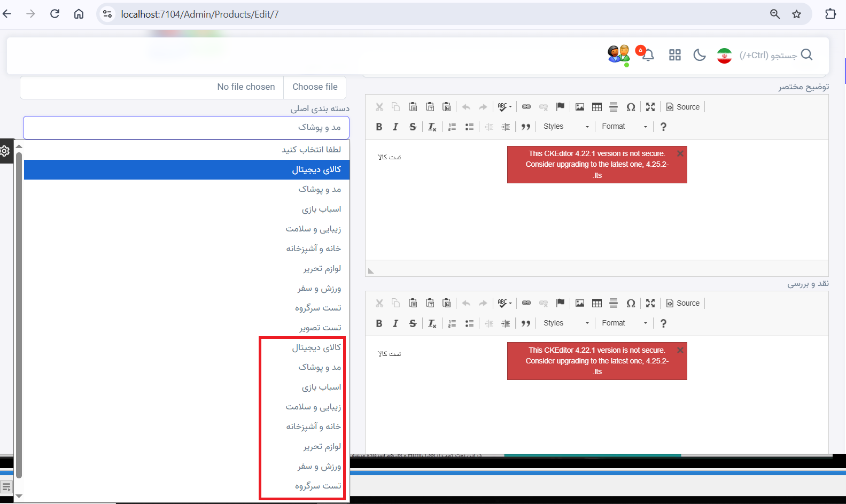Toggle Source view in the توضیح مختصر editor
This screenshot has height=504, width=846.
click(x=683, y=107)
